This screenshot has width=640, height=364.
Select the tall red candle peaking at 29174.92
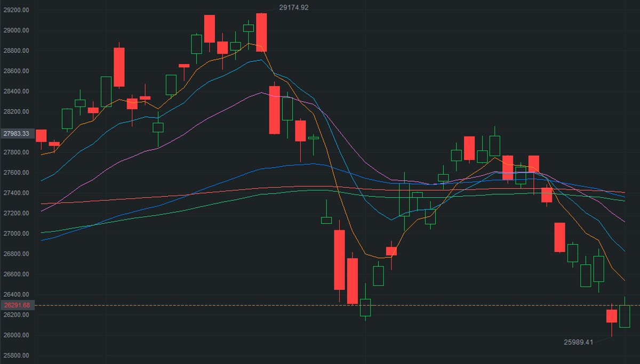click(261, 33)
